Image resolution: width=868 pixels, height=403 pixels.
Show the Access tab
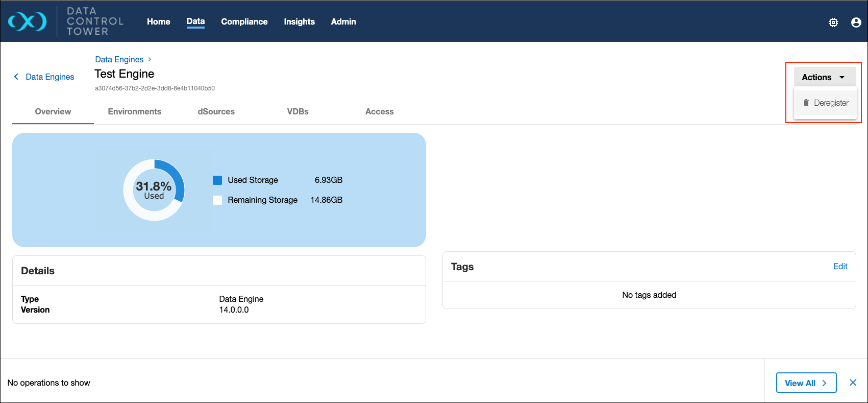[x=379, y=111]
